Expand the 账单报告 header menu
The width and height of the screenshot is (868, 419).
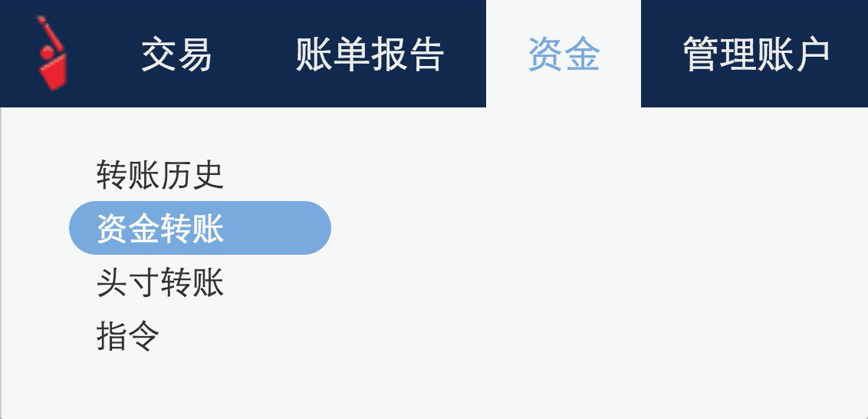click(370, 54)
